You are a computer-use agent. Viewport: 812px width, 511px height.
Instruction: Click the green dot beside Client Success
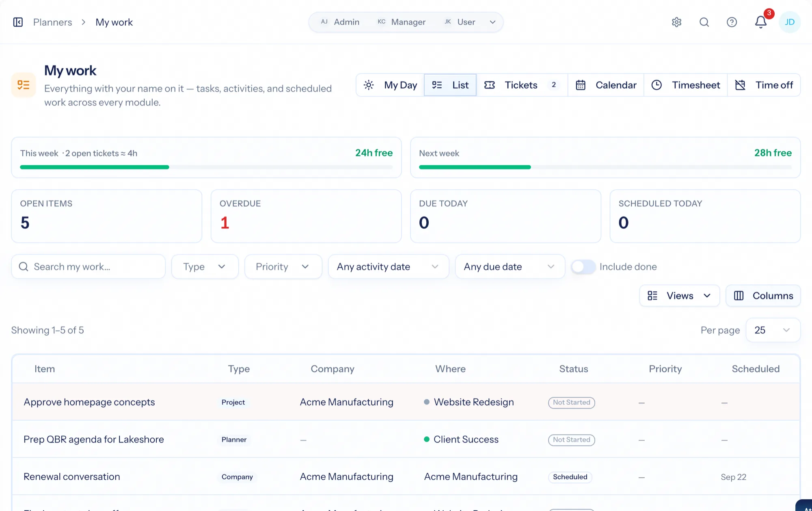(x=426, y=440)
